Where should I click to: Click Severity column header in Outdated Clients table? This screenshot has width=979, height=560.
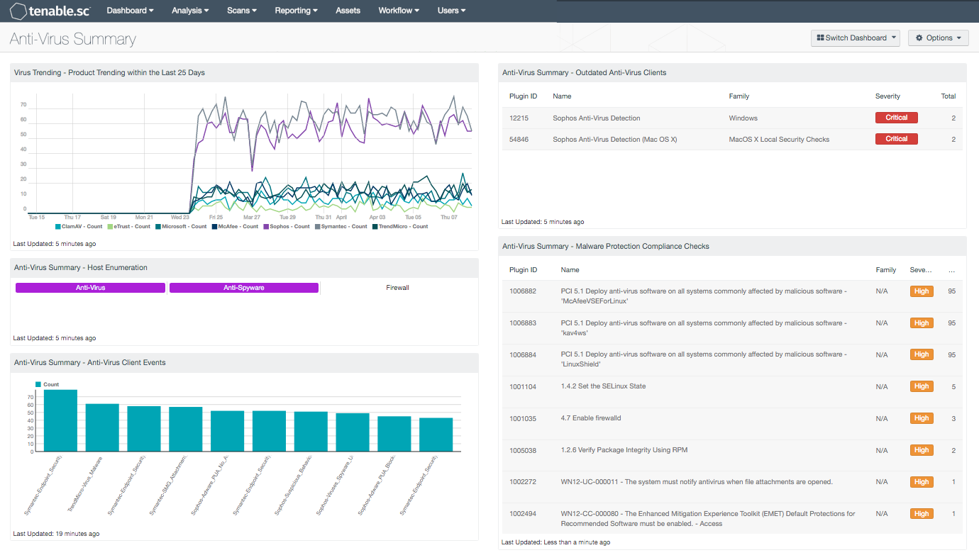pyautogui.click(x=887, y=96)
